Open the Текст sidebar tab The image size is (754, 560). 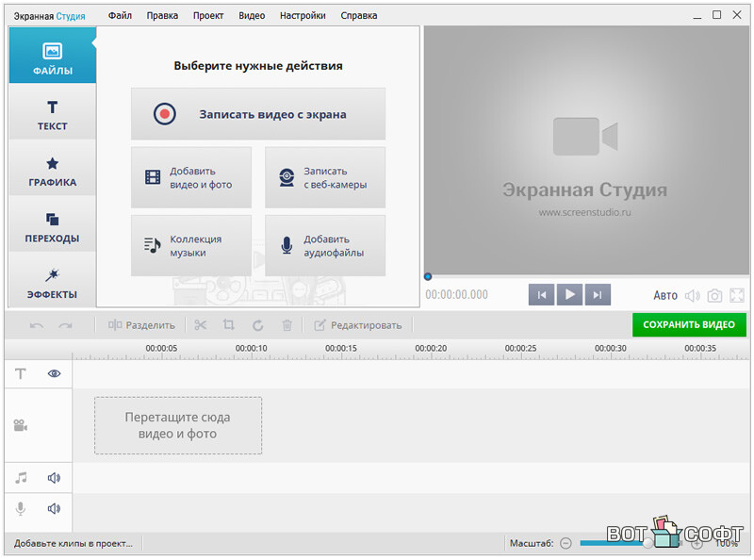53,111
